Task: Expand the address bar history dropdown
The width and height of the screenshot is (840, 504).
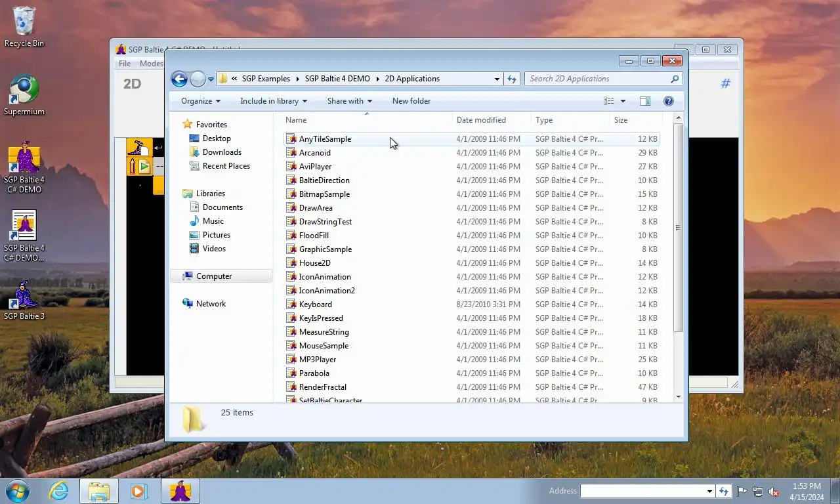Action: pos(497,79)
